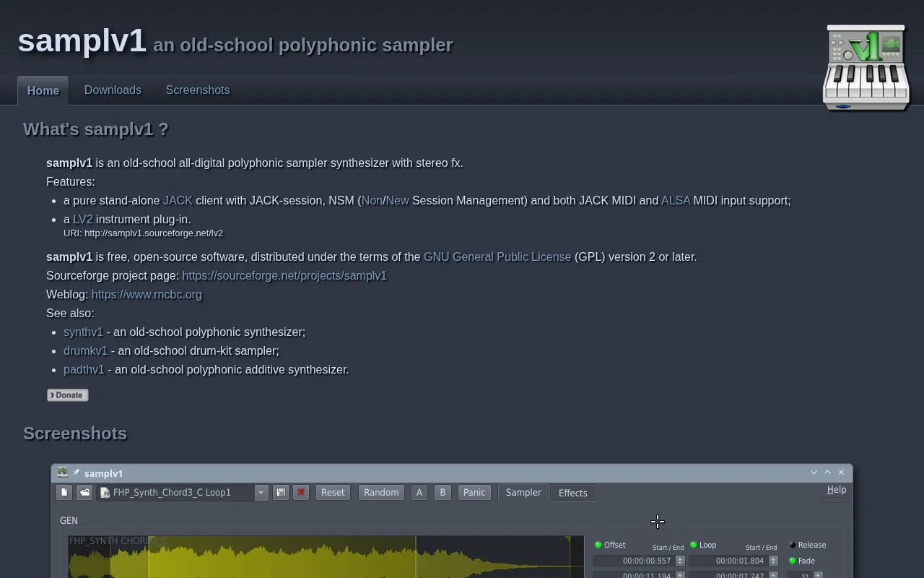Image resolution: width=924 pixels, height=578 pixels.
Task: Click the samplv1 keyboard logo icon
Action: (x=866, y=68)
